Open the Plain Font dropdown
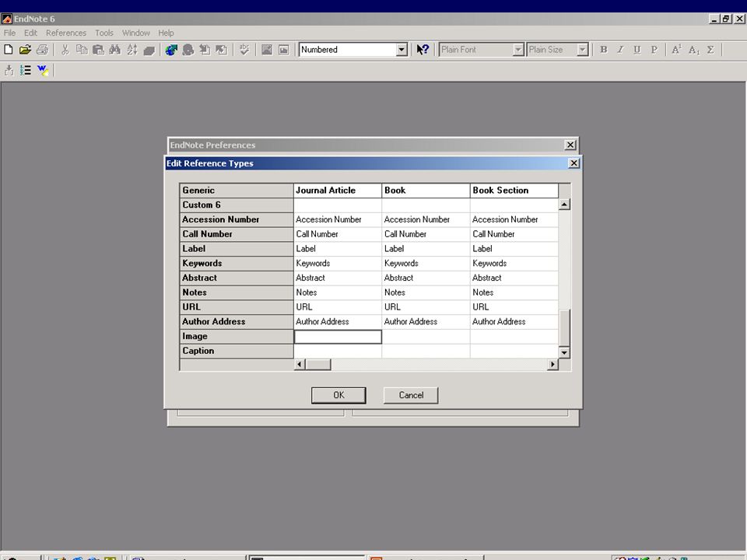 [x=518, y=50]
